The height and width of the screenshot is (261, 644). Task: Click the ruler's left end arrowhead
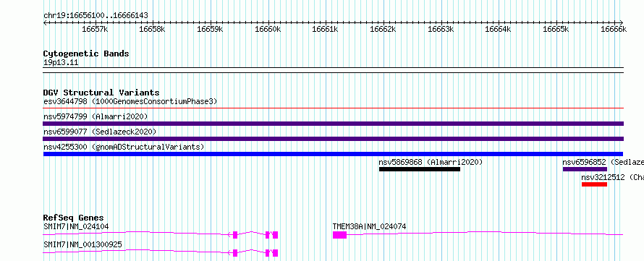click(45, 22)
